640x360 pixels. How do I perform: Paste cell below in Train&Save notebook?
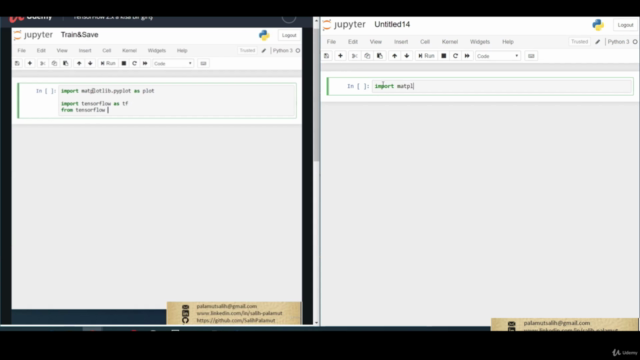[x=66, y=63]
